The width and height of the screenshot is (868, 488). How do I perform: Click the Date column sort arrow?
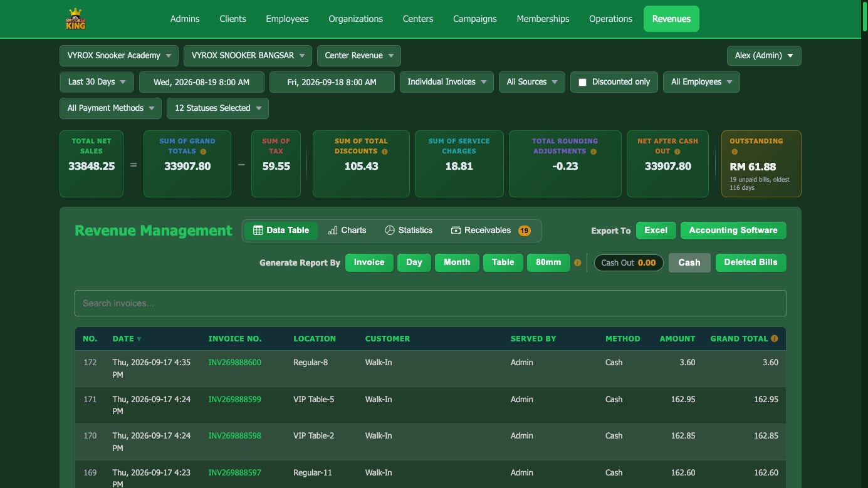139,339
